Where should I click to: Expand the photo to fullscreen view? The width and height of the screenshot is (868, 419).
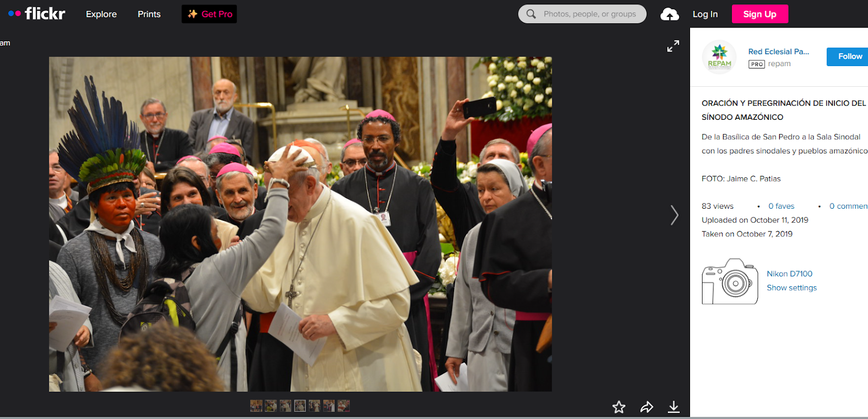pos(673,46)
